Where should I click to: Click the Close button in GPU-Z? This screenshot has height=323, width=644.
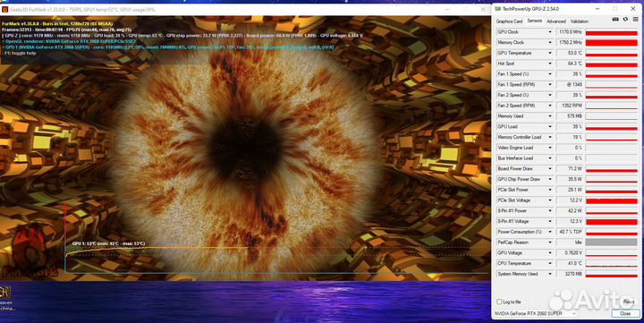(624, 313)
